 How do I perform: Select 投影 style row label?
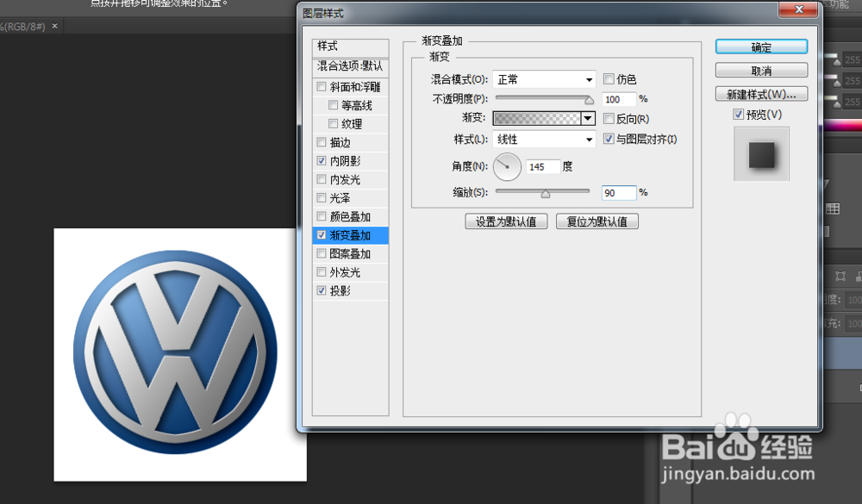point(340,290)
